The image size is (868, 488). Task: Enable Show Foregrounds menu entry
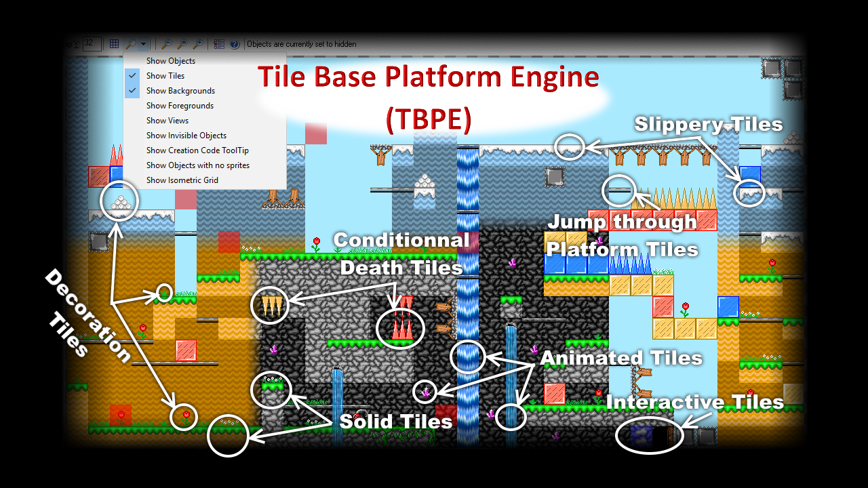[x=205, y=106]
